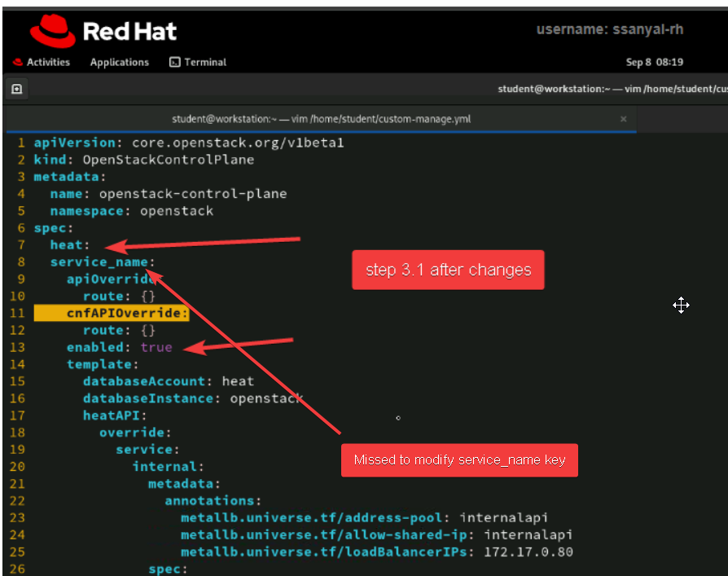The height and width of the screenshot is (576, 728).
Task: Click the value true on line 13
Action: point(156,347)
